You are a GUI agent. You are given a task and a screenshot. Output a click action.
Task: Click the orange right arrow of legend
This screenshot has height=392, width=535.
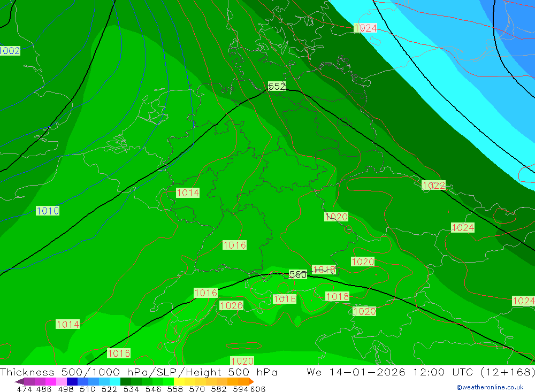251,381
